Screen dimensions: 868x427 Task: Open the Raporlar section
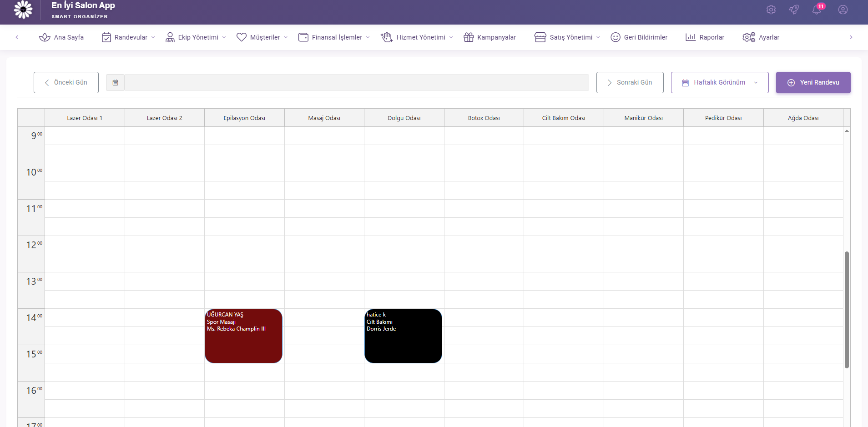705,37
